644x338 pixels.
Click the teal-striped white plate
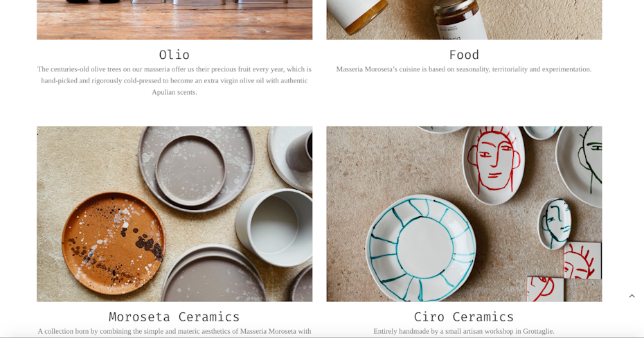coord(421,248)
